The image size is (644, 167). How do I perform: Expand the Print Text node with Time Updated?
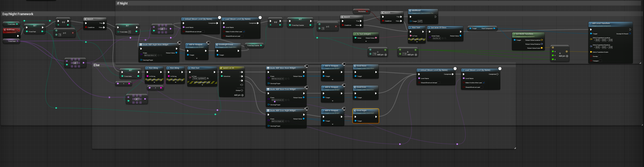202,85
